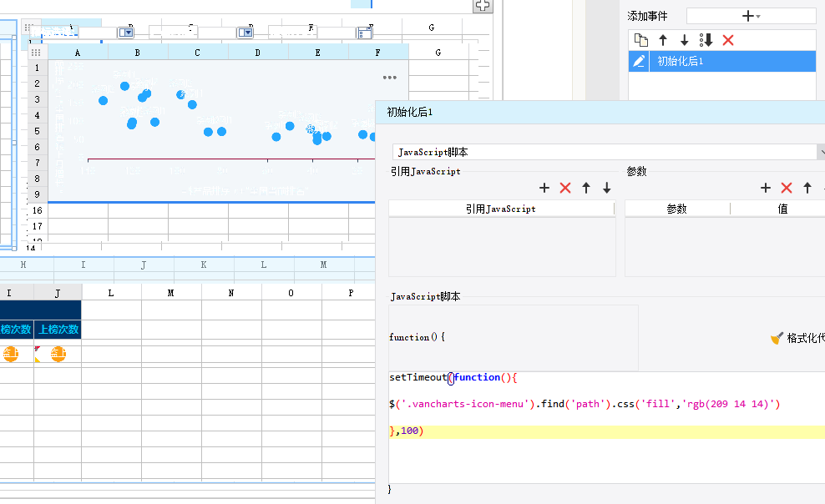This screenshot has height=504, width=825.
Task: Move the event down in the event list
Action: 684,40
